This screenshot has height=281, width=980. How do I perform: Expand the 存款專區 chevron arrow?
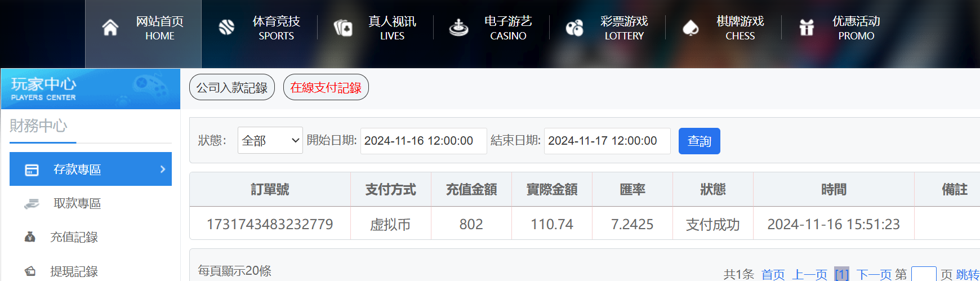[163, 169]
